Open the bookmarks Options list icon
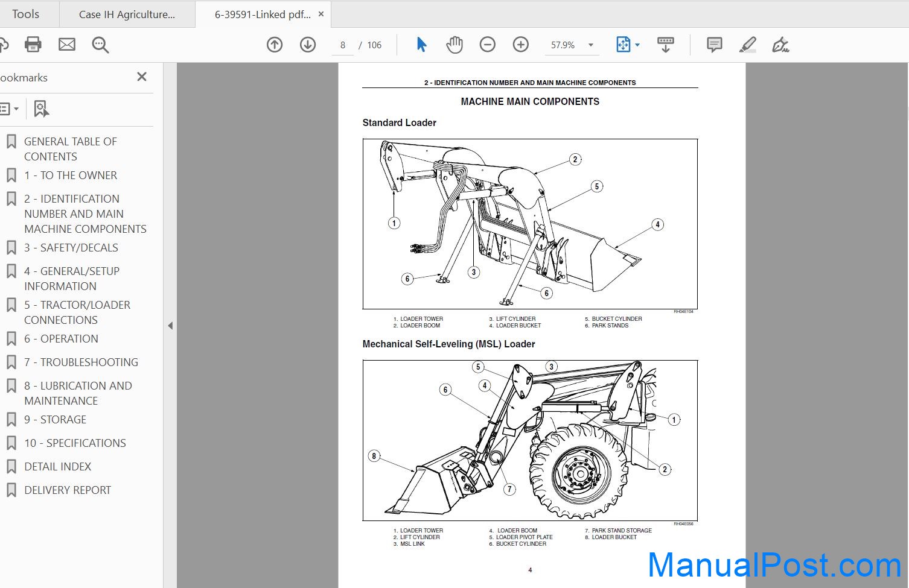Screen dimensions: 909x588 [9, 109]
